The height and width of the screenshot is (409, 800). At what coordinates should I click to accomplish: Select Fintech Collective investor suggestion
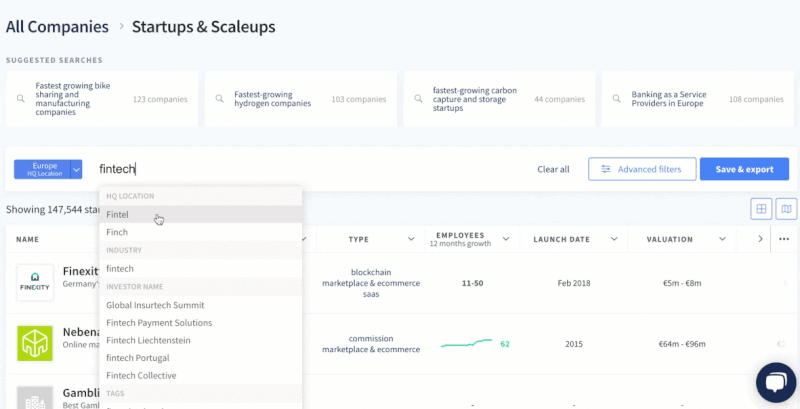(201, 375)
